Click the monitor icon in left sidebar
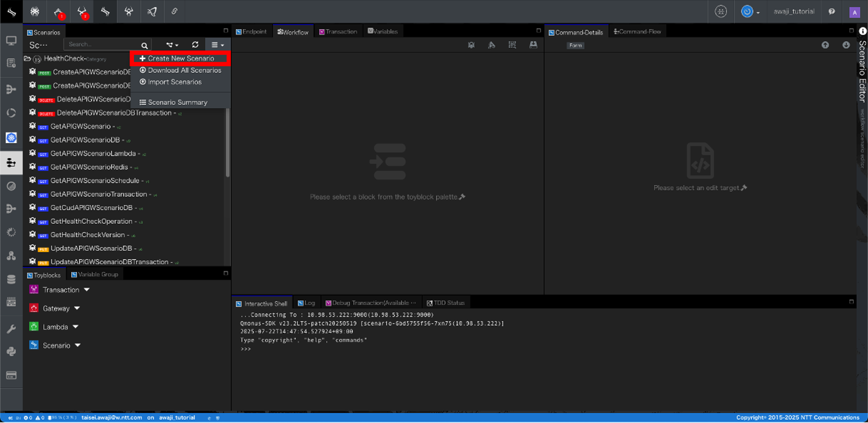The height and width of the screenshot is (423, 868). tap(11, 41)
